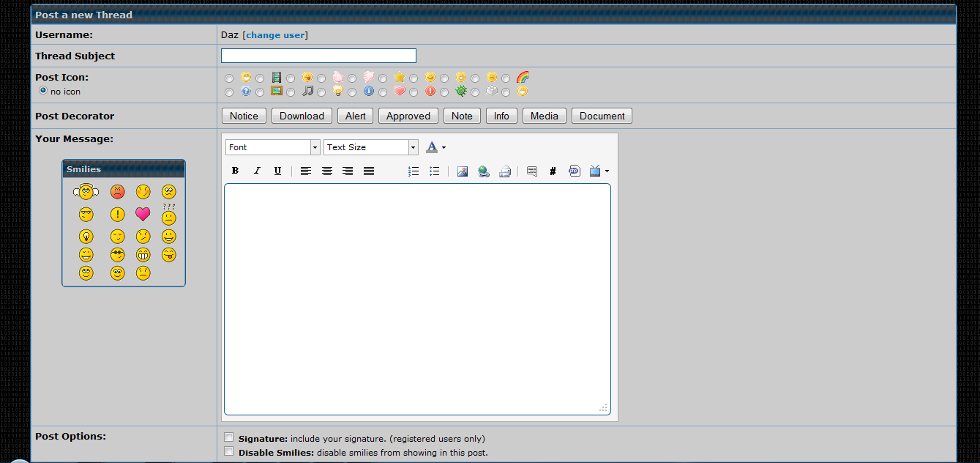The image size is (980, 463).
Task: Select the "no icon" radio button
Action: (43, 91)
